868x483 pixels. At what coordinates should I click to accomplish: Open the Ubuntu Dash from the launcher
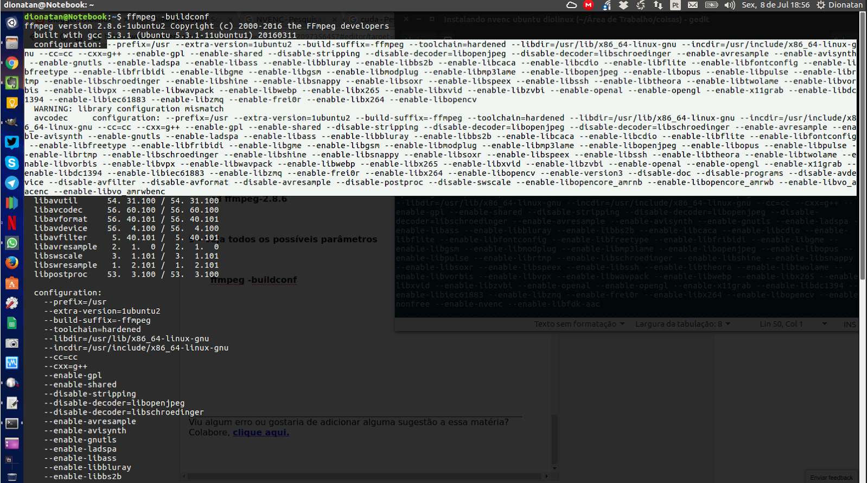[x=11, y=23]
